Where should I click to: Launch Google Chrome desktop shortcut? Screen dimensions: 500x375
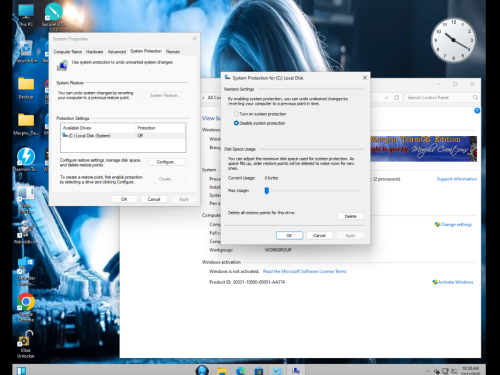coord(26,307)
